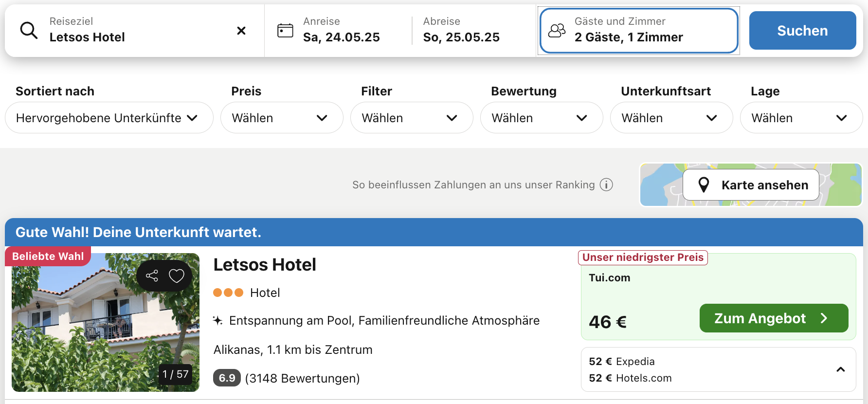This screenshot has width=868, height=404.
Task: Add Letsos Hotel to favorites heart
Action: (x=176, y=276)
